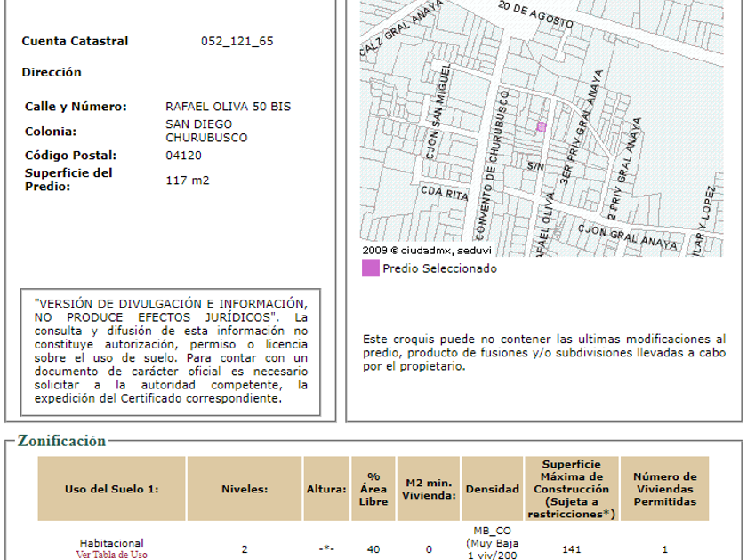747x560 pixels.
Task: Click the 'CONVENTO DE CHURUBUSCO' street label on map
Action: tap(493, 164)
